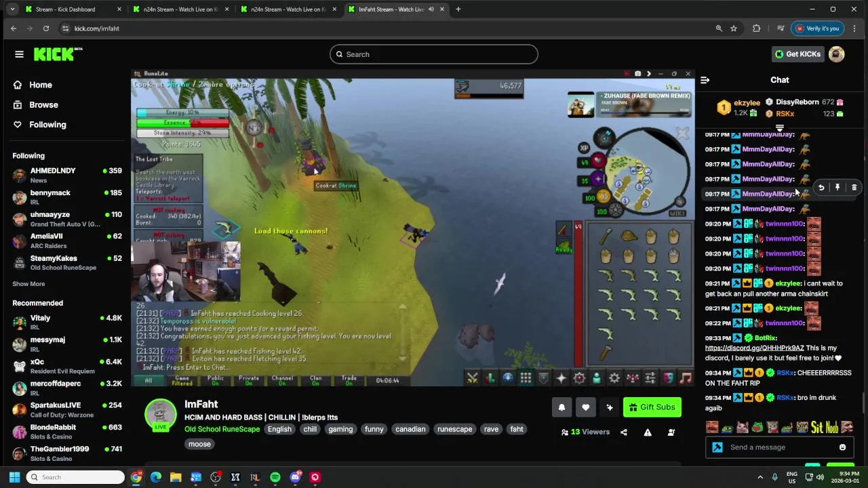Toggle stream notifications bell
This screenshot has width=868, height=488.
tap(561, 407)
